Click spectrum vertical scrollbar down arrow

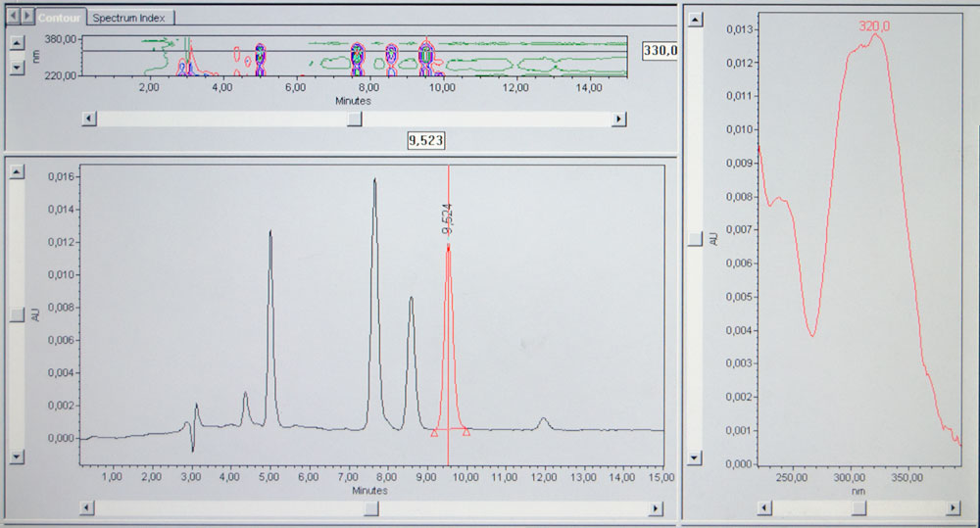pos(695,458)
